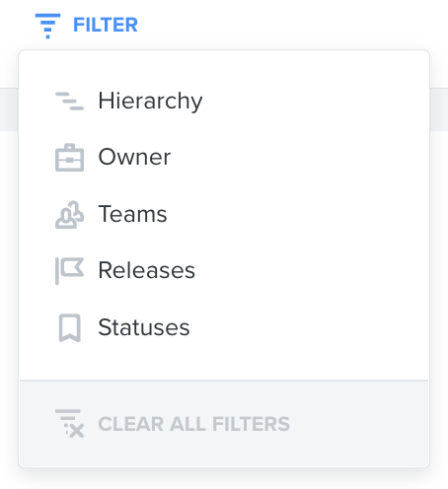Expand the Hierarchy filter row

[224, 101]
